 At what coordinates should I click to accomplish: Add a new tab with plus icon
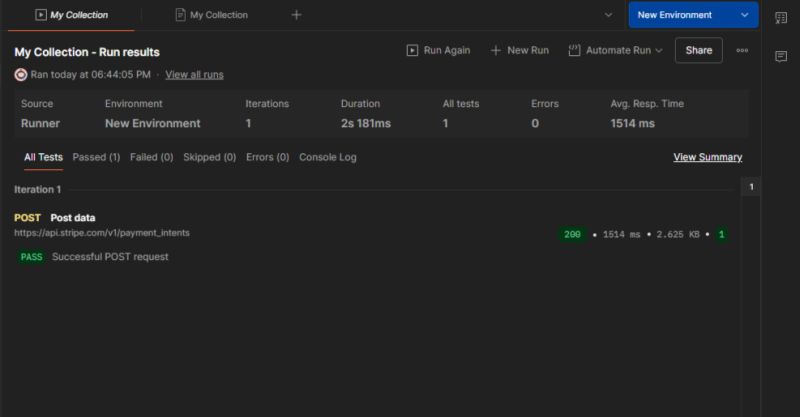pos(296,15)
